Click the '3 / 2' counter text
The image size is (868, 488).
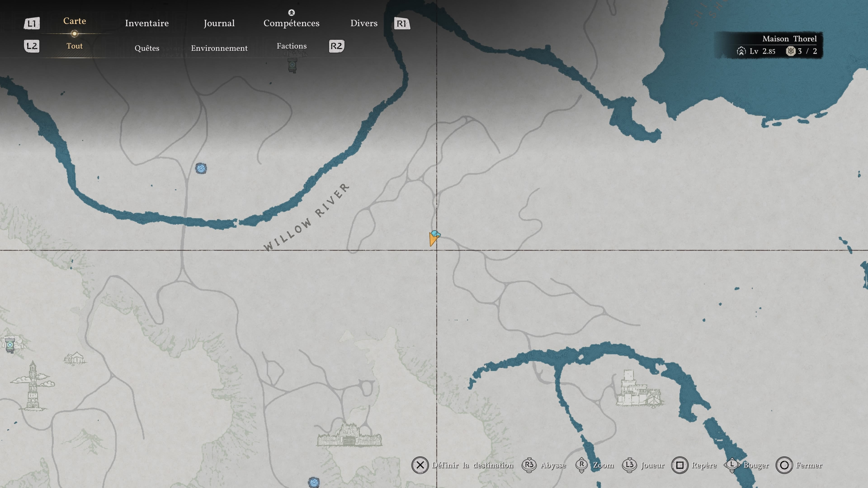click(807, 51)
